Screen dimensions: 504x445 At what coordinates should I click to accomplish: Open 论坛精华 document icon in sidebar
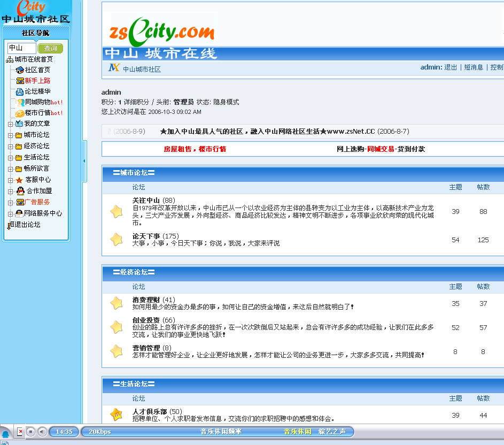[x=20, y=91]
